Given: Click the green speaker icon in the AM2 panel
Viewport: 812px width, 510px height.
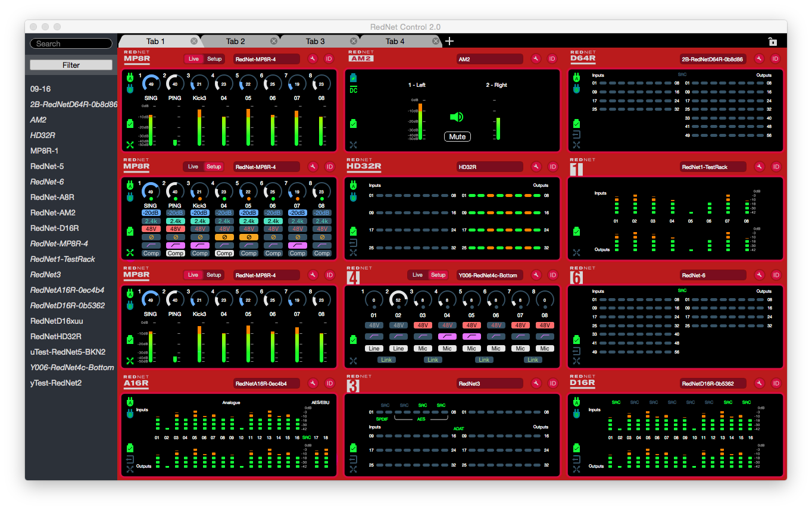Looking at the screenshot, I should pyautogui.click(x=457, y=117).
